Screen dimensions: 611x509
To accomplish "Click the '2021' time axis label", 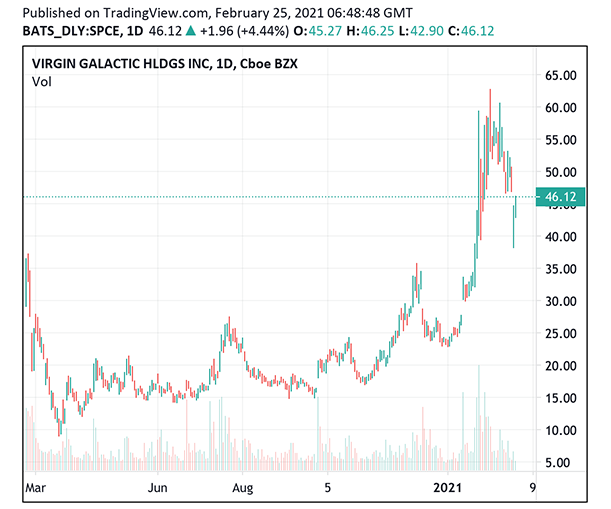I will pyautogui.click(x=447, y=488).
